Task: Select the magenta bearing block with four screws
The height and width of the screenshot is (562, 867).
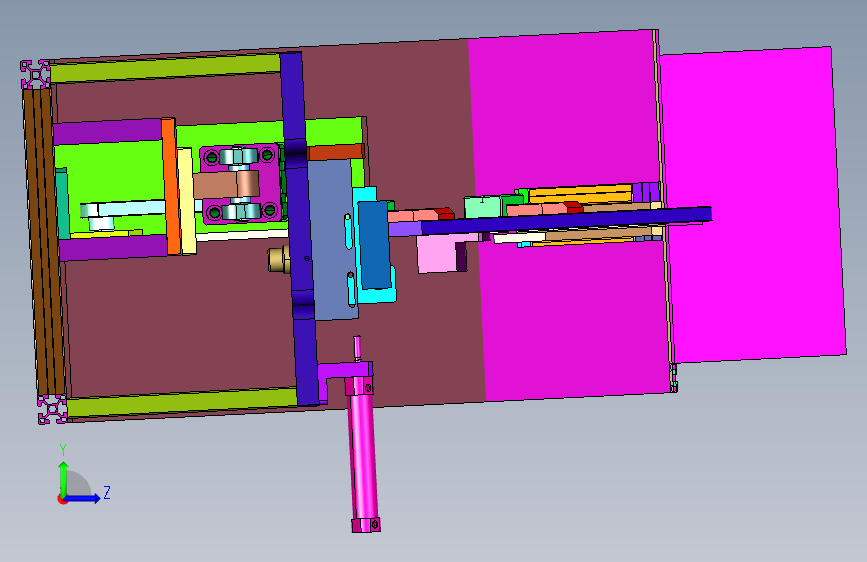Action: 241,185
